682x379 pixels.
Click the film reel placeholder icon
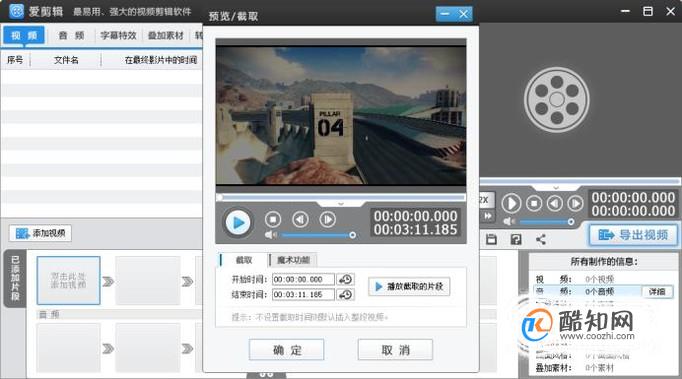pyautogui.click(x=556, y=100)
